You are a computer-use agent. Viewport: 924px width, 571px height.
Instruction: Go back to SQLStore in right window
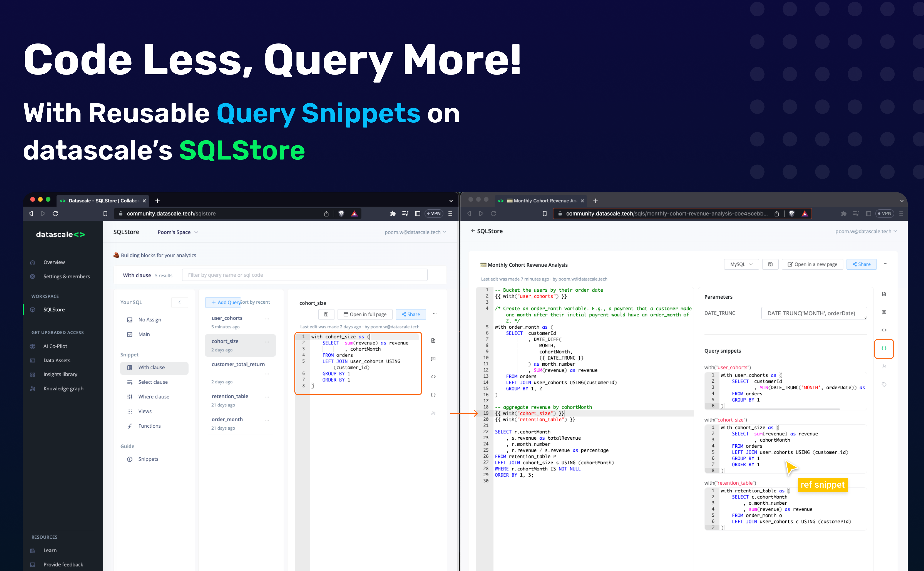486,231
